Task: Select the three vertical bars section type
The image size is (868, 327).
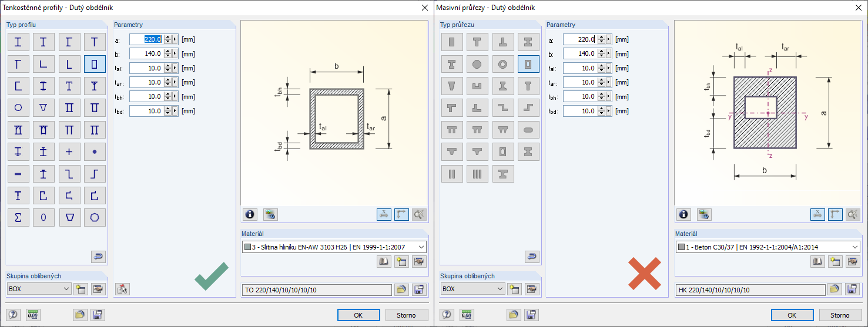Action: [x=477, y=173]
